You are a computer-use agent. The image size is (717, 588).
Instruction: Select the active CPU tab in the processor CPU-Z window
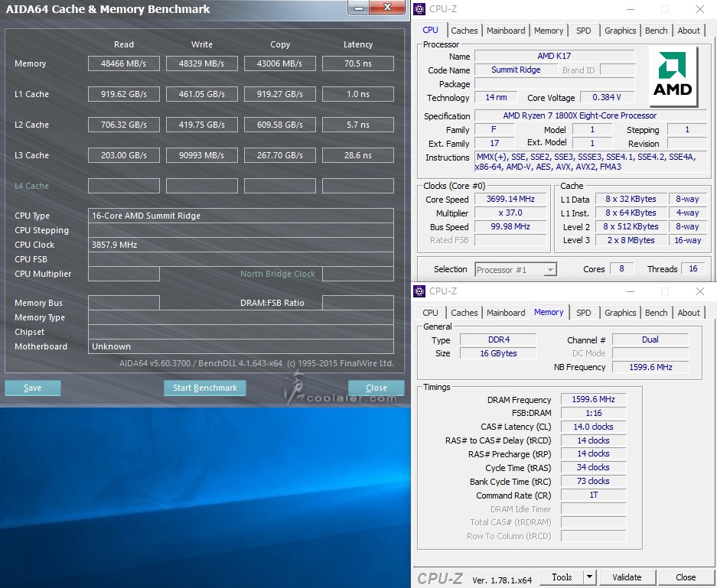click(x=430, y=30)
